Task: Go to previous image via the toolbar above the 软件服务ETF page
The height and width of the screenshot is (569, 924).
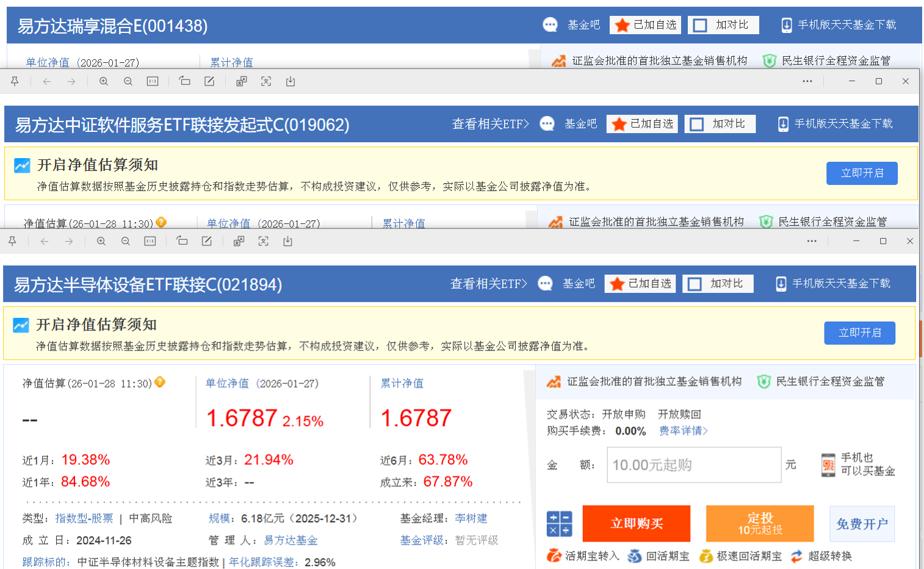Action: tap(47, 81)
